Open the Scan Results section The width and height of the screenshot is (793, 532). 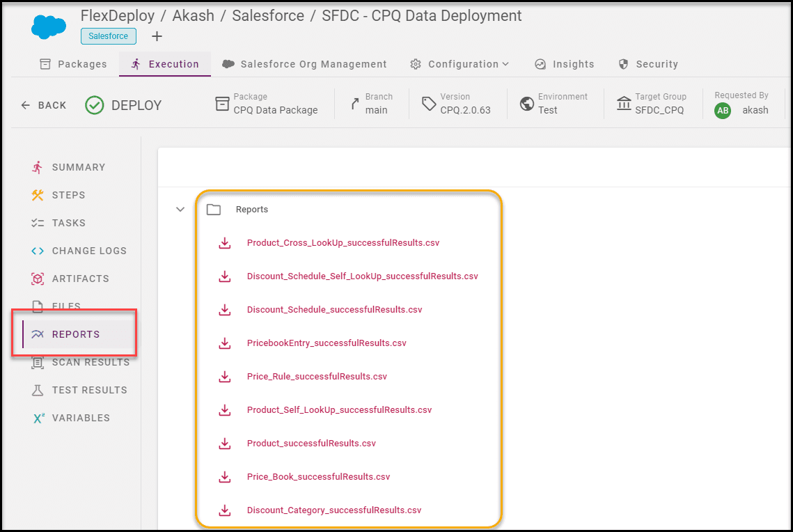[80, 363]
